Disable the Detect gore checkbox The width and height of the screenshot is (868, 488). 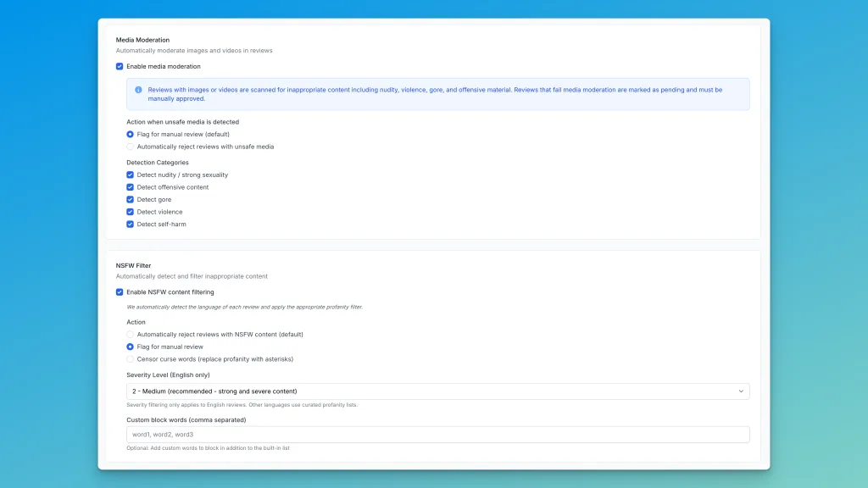[x=130, y=200]
